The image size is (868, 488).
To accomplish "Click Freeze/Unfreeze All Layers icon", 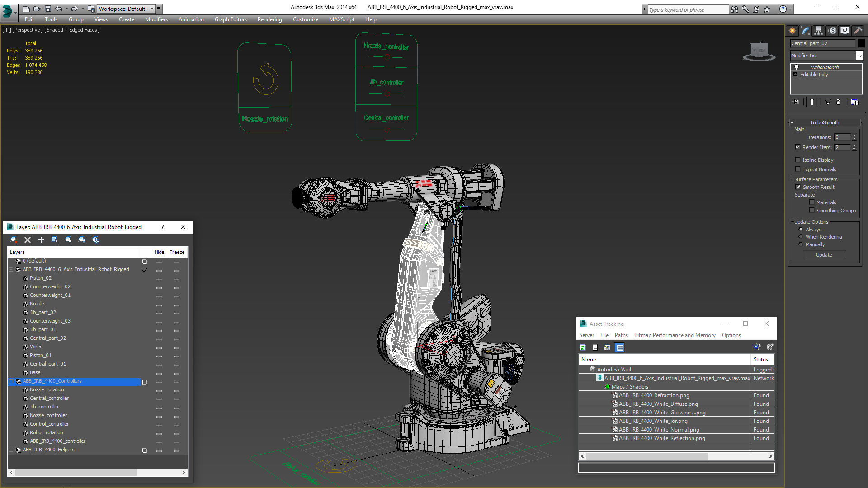I will (x=95, y=240).
